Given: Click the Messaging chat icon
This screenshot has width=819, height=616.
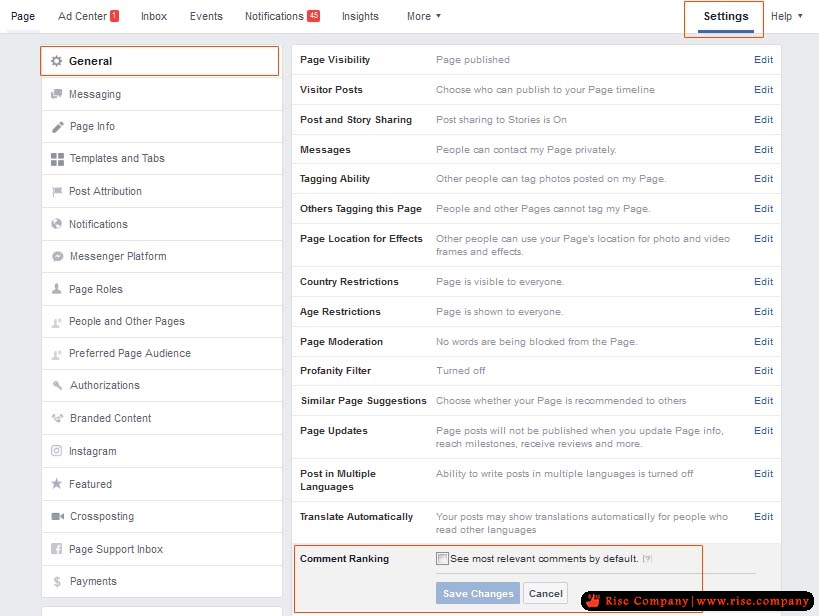Looking at the screenshot, I should pyautogui.click(x=57, y=94).
